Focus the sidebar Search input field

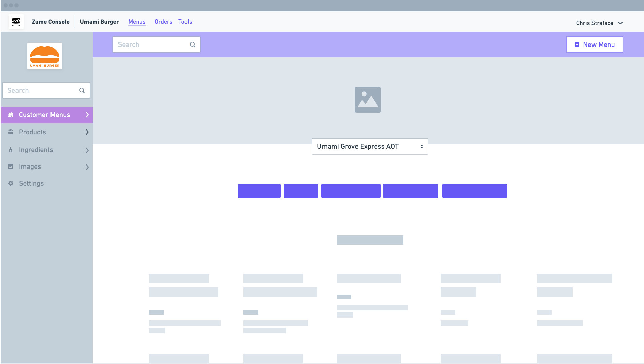[x=46, y=90]
